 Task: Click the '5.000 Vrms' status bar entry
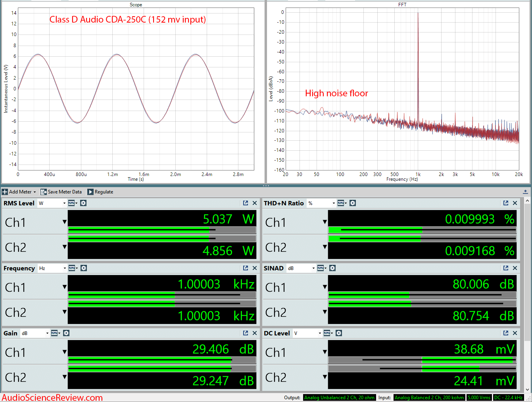coord(479,398)
